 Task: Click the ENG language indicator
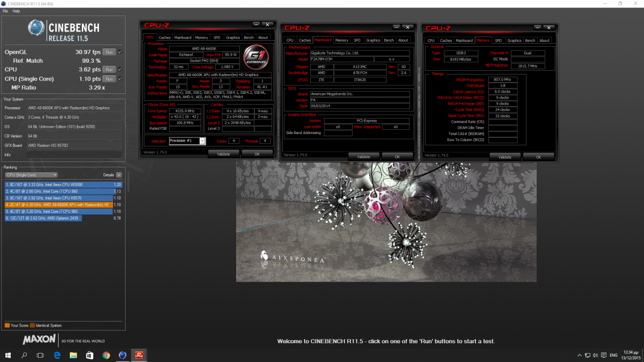(613, 355)
